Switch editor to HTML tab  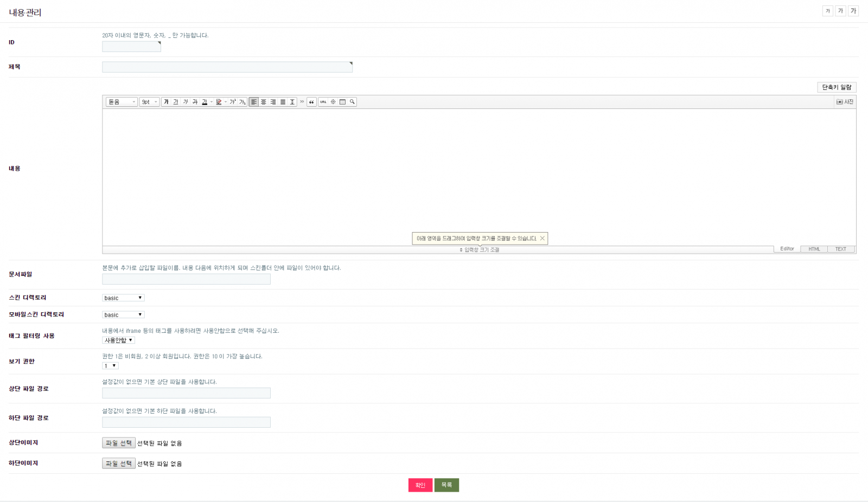(814, 249)
